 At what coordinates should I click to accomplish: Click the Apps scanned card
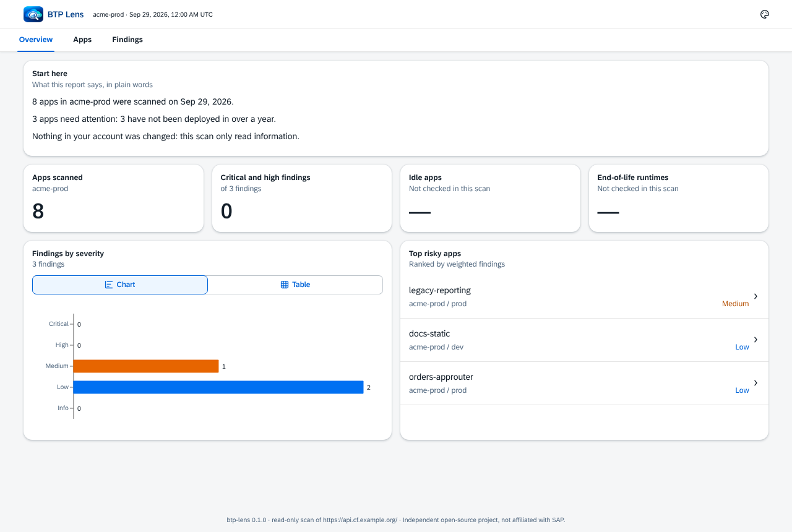pyautogui.click(x=113, y=198)
